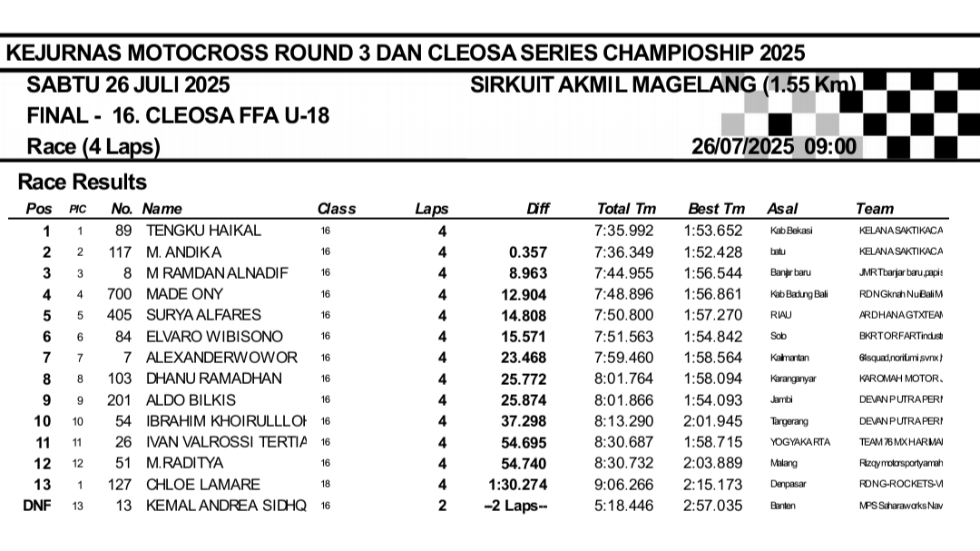Click the "Diff" column header
This screenshot has width=980, height=551.
[538, 209]
